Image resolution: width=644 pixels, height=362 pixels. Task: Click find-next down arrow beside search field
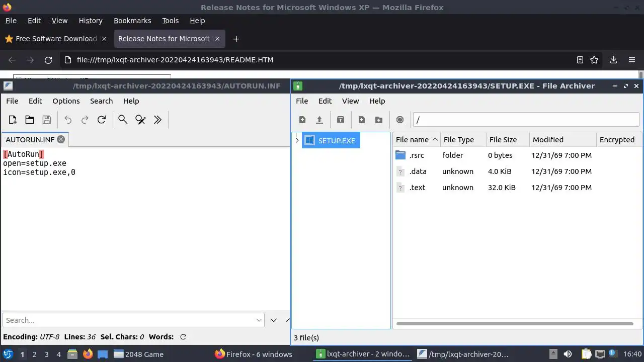[x=274, y=320]
